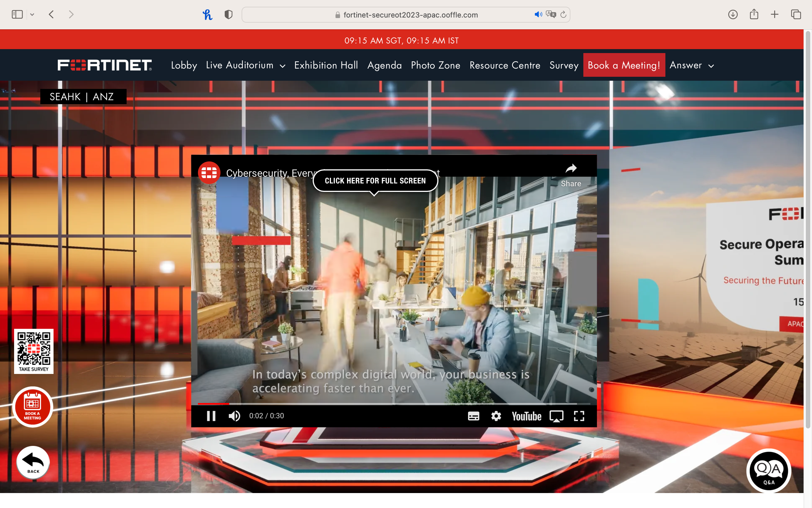Open the Exhibition Hall
The image size is (812, 508).
click(x=326, y=65)
